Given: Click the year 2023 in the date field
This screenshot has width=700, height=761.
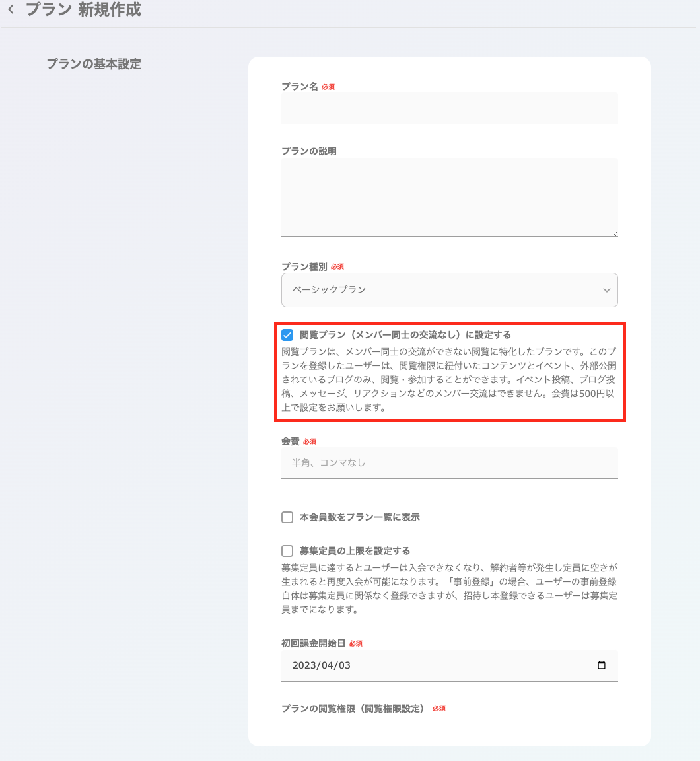Looking at the screenshot, I should click(x=305, y=665).
